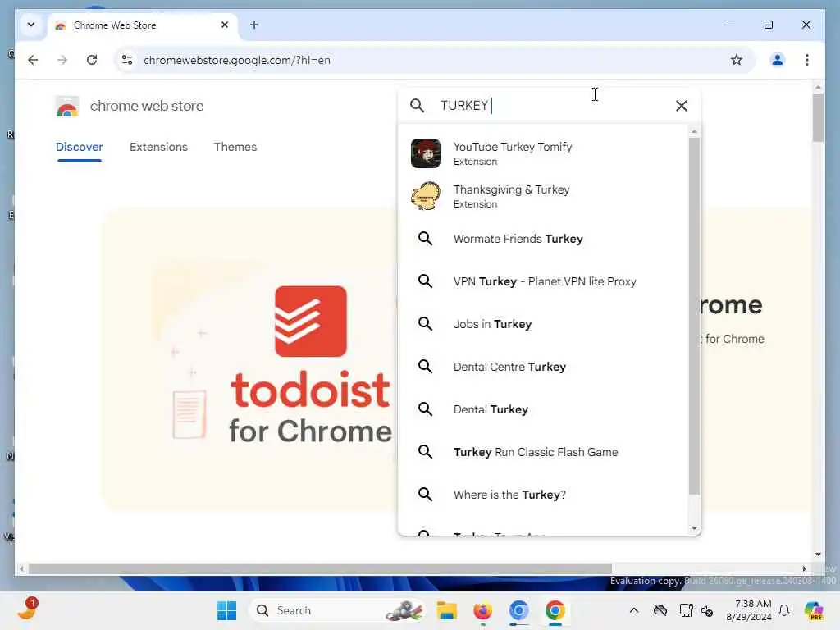Click the widgets icon with badge 1
This screenshot has height=630, width=840.
(x=28, y=609)
